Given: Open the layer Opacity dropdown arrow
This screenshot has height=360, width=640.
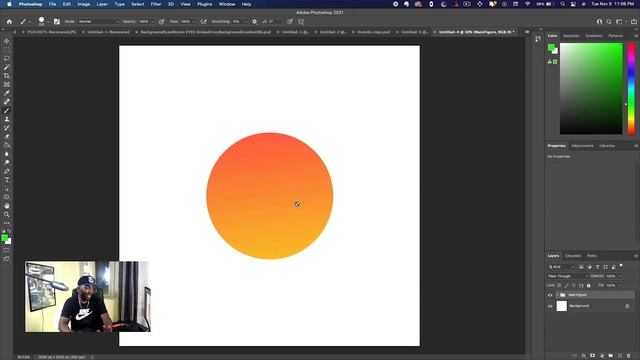Looking at the screenshot, I should (620, 276).
